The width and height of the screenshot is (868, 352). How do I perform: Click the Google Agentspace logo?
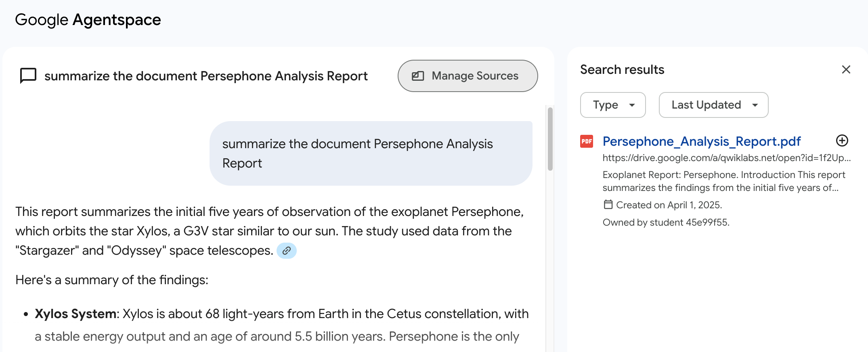tap(88, 20)
